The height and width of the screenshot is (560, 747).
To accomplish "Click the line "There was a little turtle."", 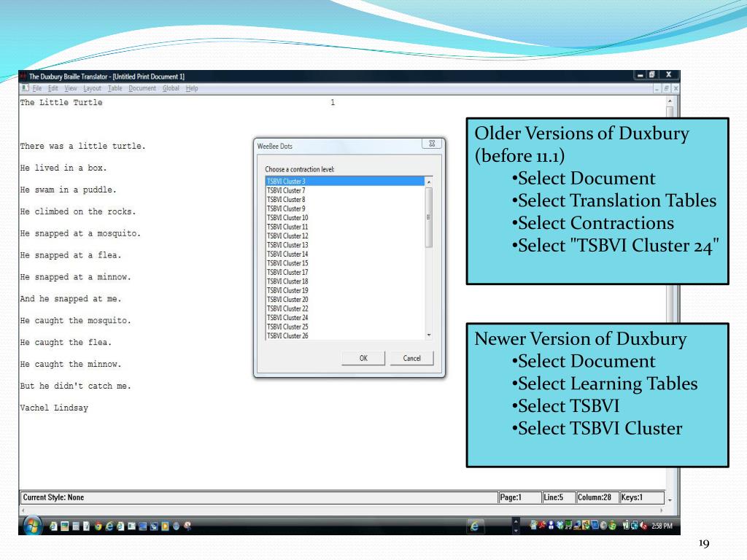I will (x=82, y=146).
